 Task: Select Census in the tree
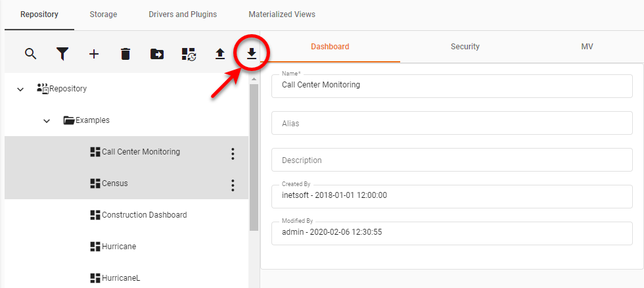point(114,183)
